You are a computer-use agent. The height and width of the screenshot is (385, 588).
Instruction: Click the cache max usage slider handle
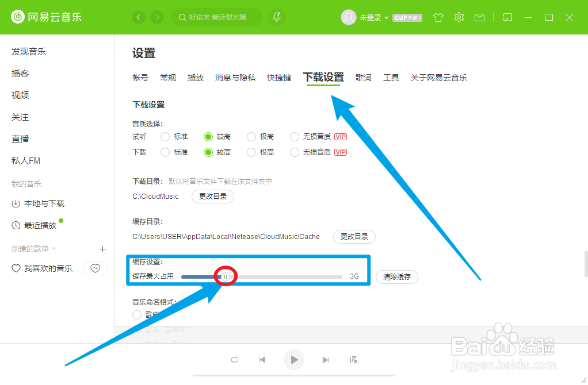(x=226, y=277)
